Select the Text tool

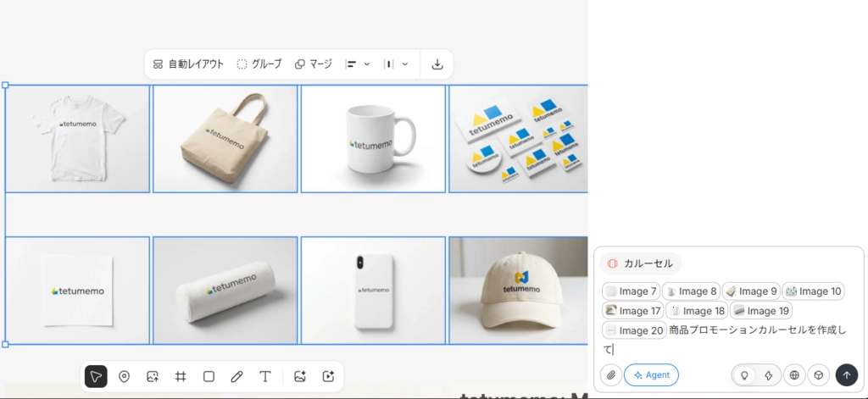(265, 377)
